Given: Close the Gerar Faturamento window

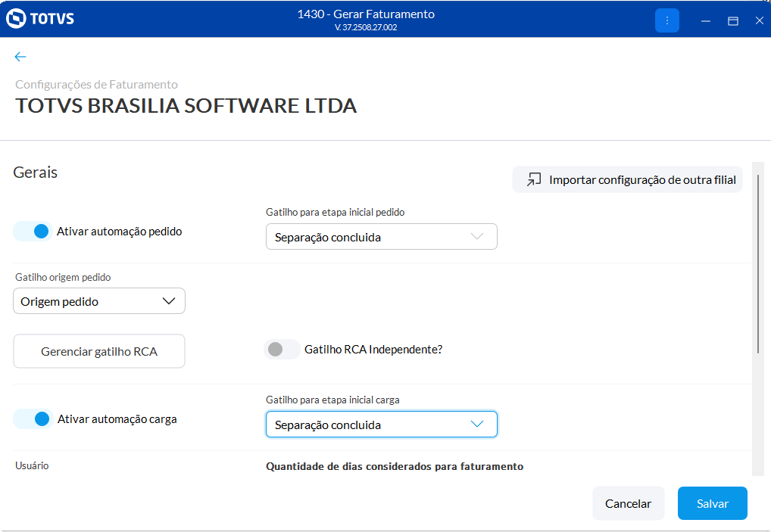Looking at the screenshot, I should tap(759, 21).
